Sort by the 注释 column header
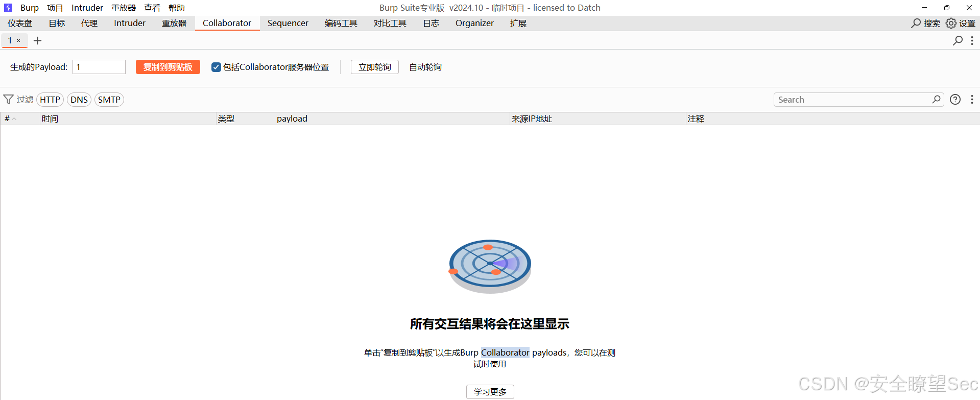The image size is (980, 400). (832, 119)
